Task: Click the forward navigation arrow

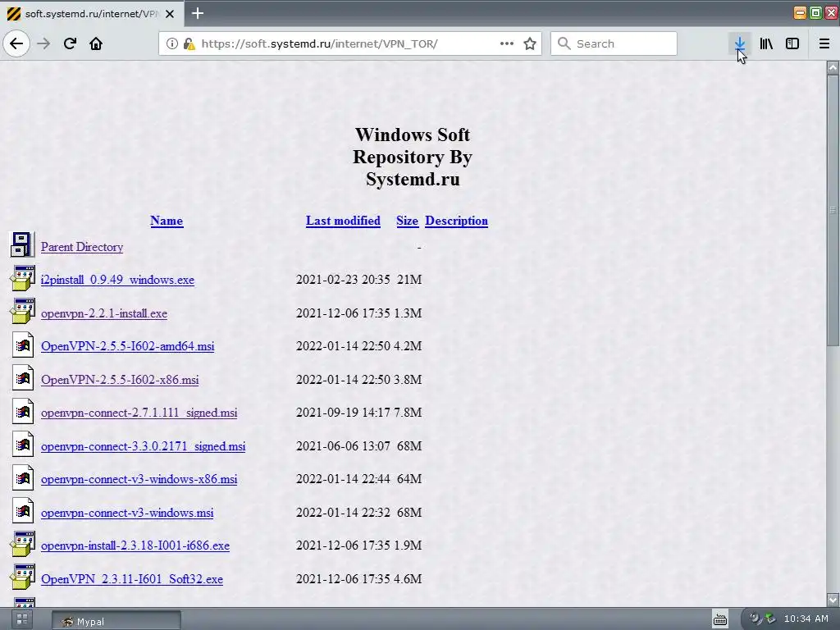Action: click(43, 43)
